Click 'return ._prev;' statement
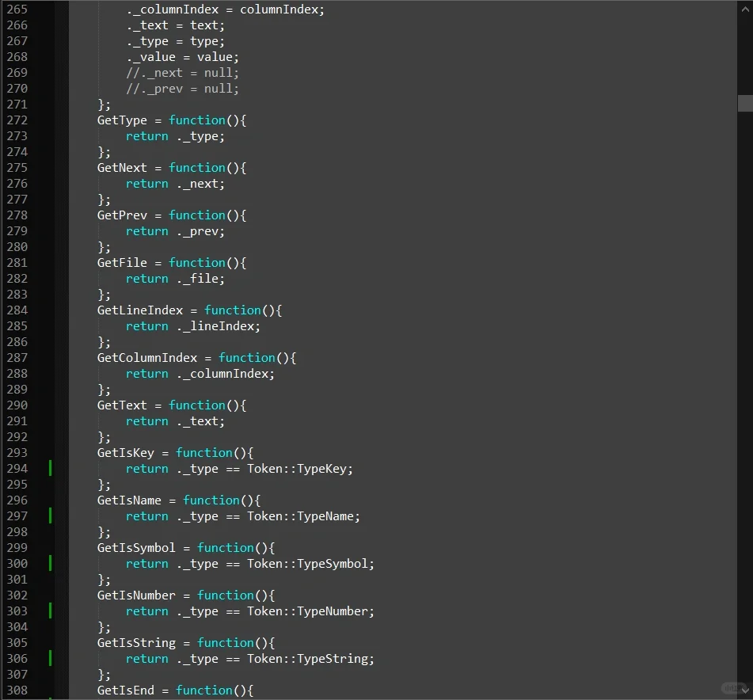The width and height of the screenshot is (753, 700). click(x=175, y=231)
